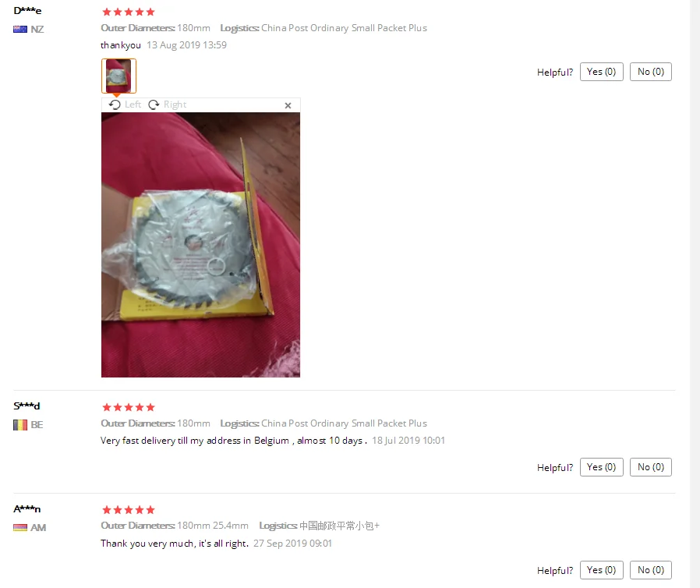Vote Yes on A***n's review

pos(601,570)
